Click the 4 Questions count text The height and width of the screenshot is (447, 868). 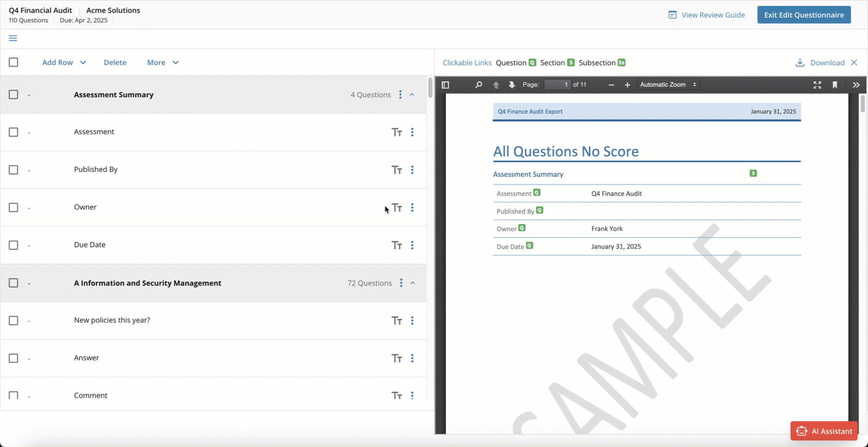(370, 94)
